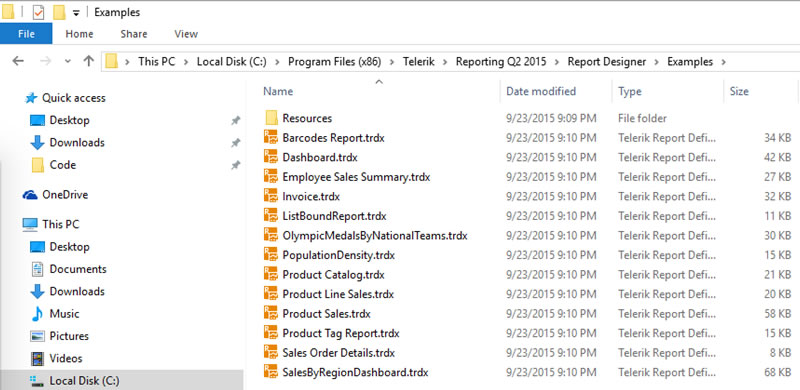The width and height of the screenshot is (800, 390).
Task: Click the Quick access star icon
Action: tap(31, 98)
